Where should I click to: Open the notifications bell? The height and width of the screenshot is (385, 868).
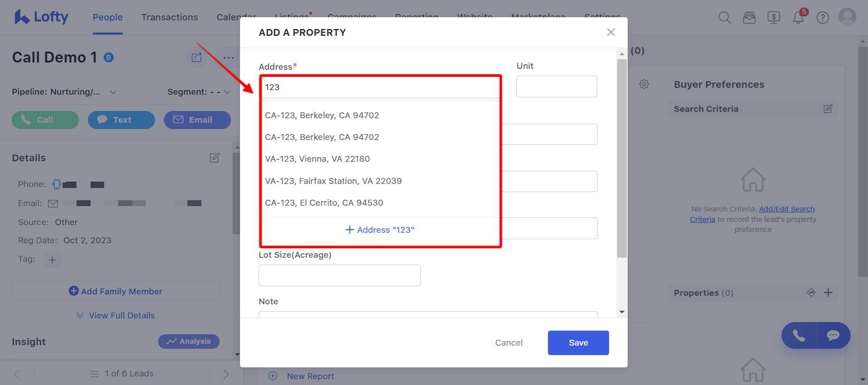[798, 17]
